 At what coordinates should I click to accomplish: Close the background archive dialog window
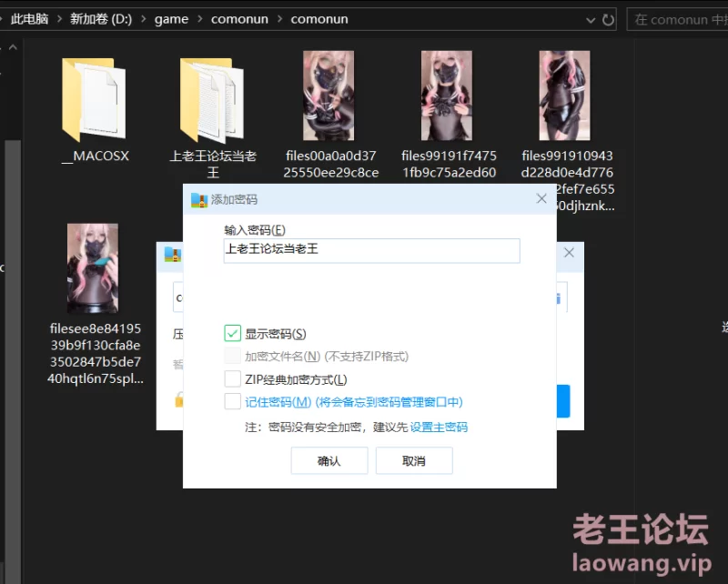click(x=570, y=253)
